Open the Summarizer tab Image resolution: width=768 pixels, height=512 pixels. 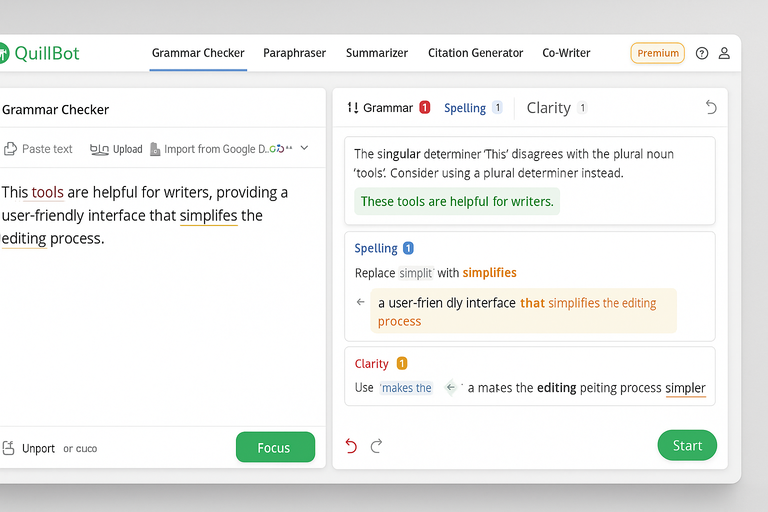pos(377,53)
